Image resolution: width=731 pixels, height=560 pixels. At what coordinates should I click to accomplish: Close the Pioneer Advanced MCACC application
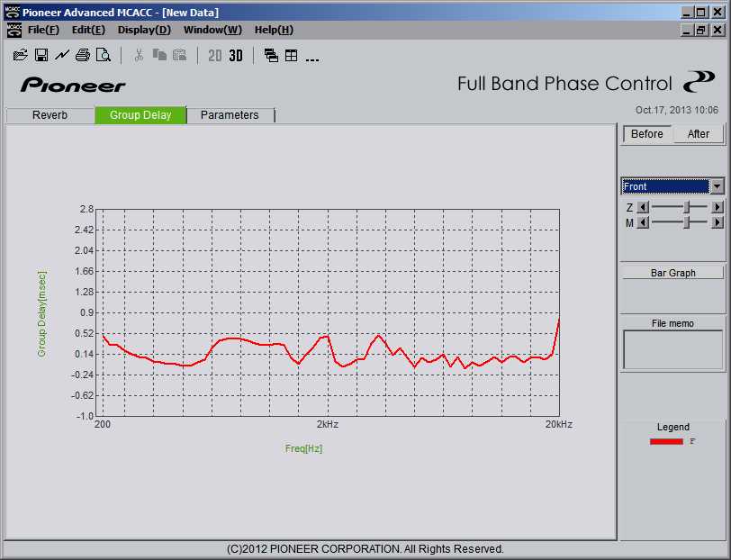[x=717, y=13]
